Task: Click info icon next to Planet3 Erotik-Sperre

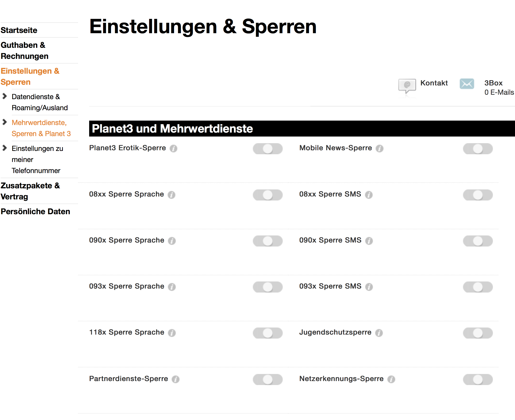Action: 173,148
